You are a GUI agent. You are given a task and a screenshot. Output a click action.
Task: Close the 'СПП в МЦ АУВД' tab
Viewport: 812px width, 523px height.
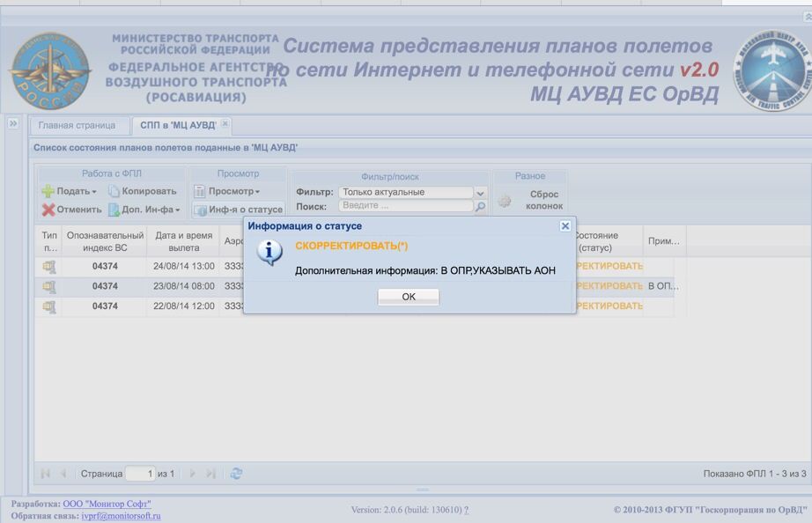coord(225,123)
